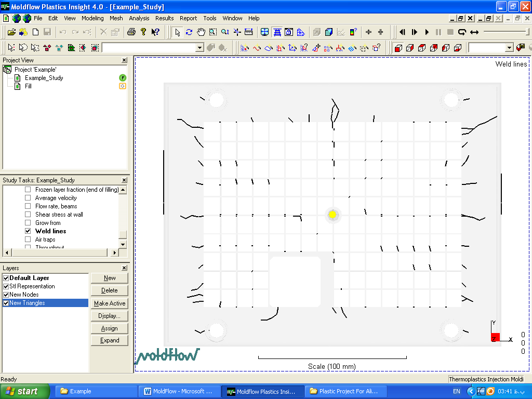Toggle the Stl Representation layer checkbox
532x399 pixels.
coord(6,286)
